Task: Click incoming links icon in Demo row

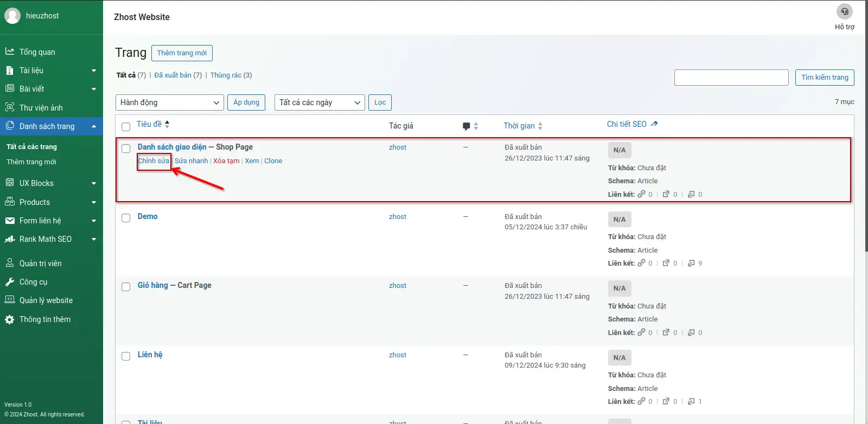Action: pyautogui.click(x=691, y=263)
